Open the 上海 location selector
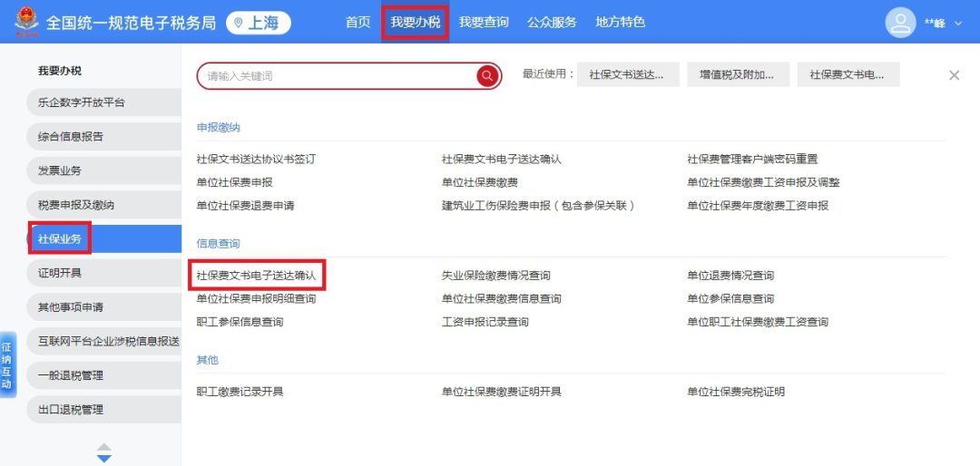The height and width of the screenshot is (466, 980). (x=258, y=23)
